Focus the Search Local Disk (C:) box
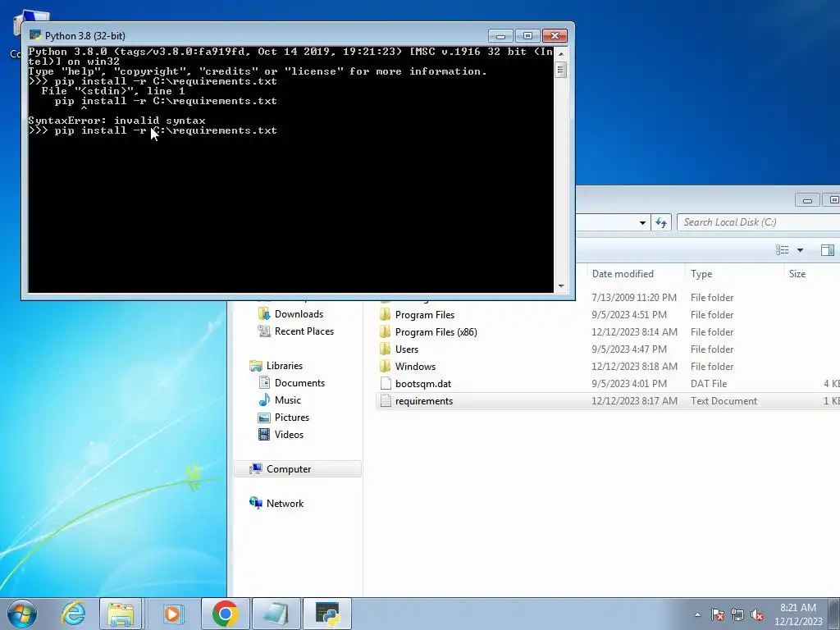 758,222
